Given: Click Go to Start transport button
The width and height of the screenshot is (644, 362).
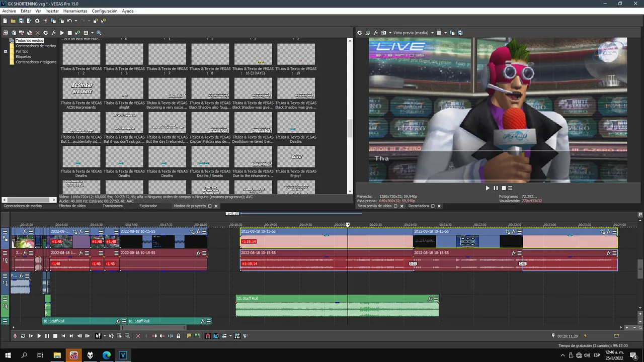Looking at the screenshot, I should click(63, 336).
